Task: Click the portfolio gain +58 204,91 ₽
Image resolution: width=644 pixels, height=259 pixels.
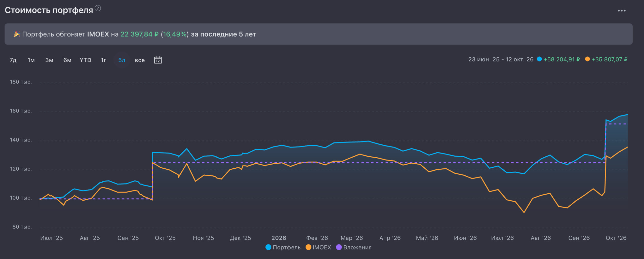Action: tap(562, 59)
